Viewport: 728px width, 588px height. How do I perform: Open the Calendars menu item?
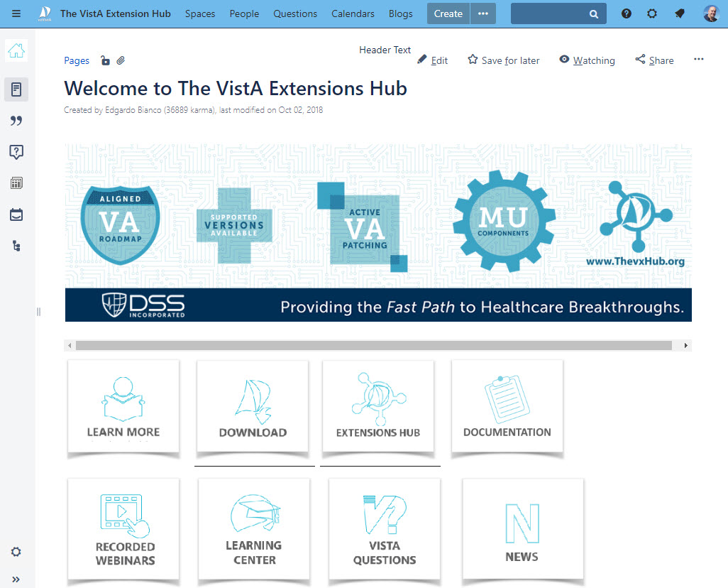tap(353, 13)
